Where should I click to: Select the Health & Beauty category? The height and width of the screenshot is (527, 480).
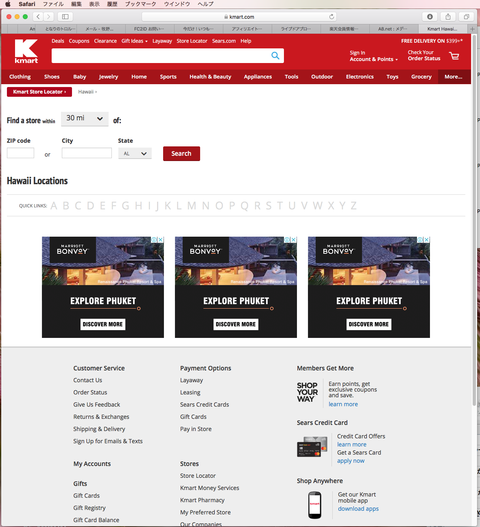click(210, 77)
